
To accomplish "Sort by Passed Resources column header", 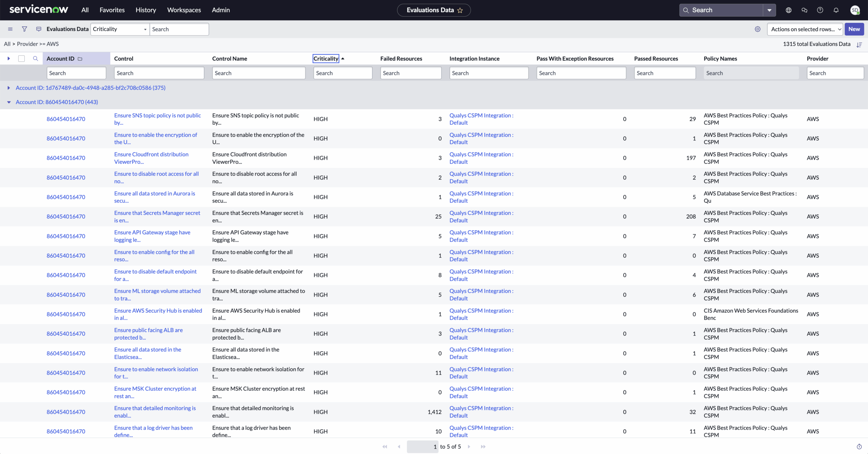I will (x=656, y=58).
